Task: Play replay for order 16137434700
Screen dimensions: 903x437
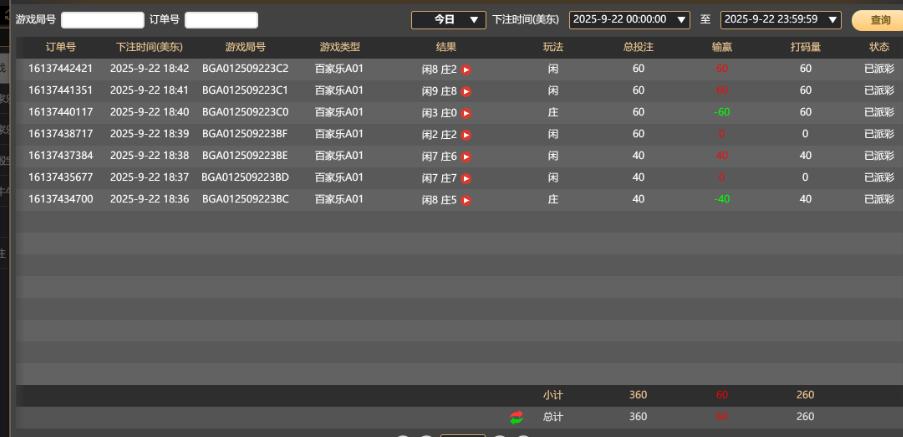Action: (466, 200)
